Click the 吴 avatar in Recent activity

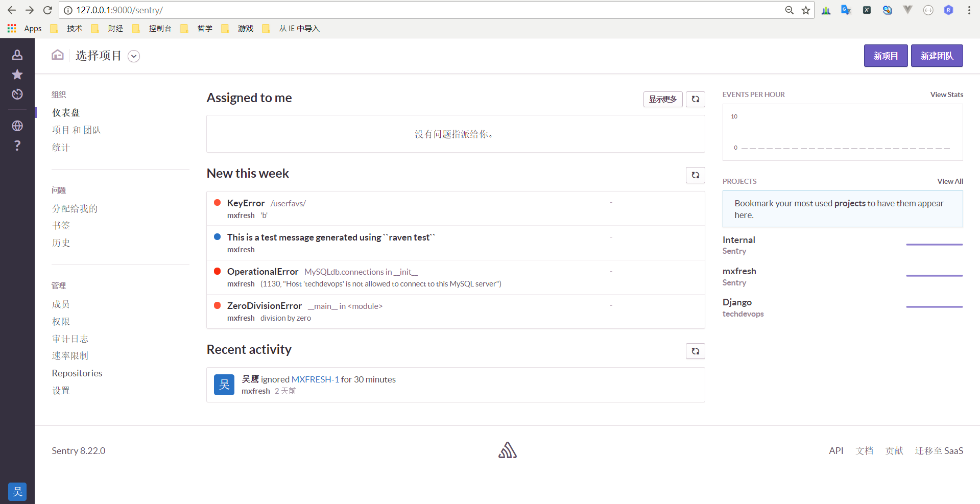(224, 385)
